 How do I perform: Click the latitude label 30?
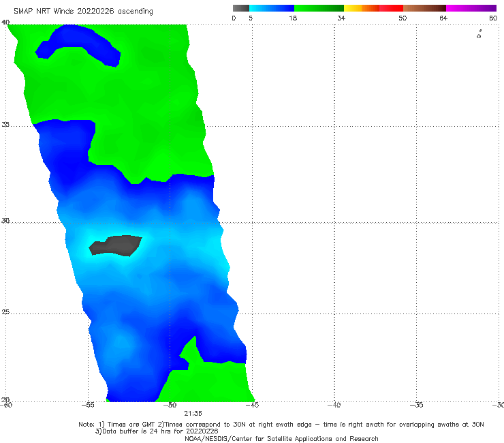click(x=5, y=221)
